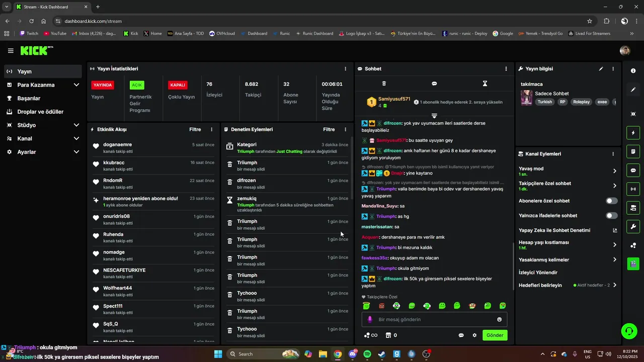Open Kanal Eylemleri three-dot options

613,154
